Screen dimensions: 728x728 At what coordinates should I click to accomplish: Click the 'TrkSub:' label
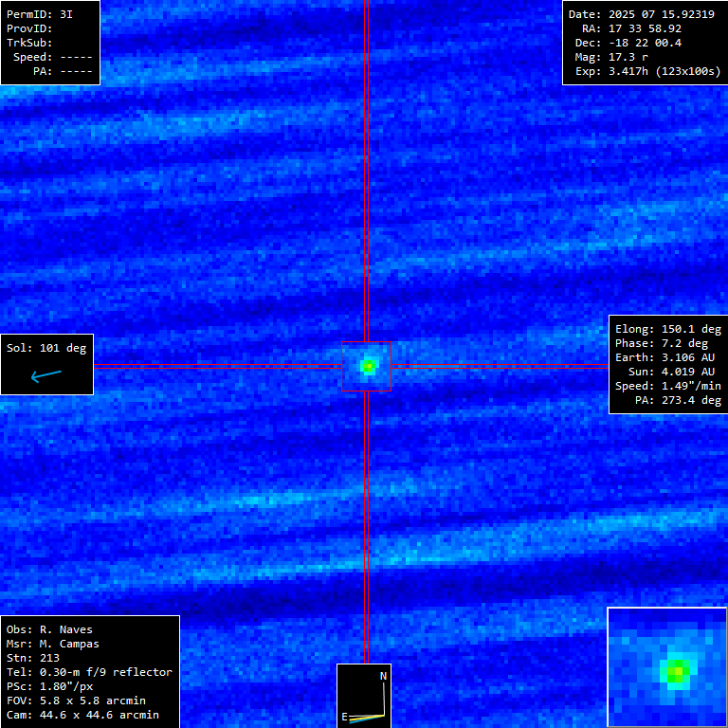click(29, 43)
